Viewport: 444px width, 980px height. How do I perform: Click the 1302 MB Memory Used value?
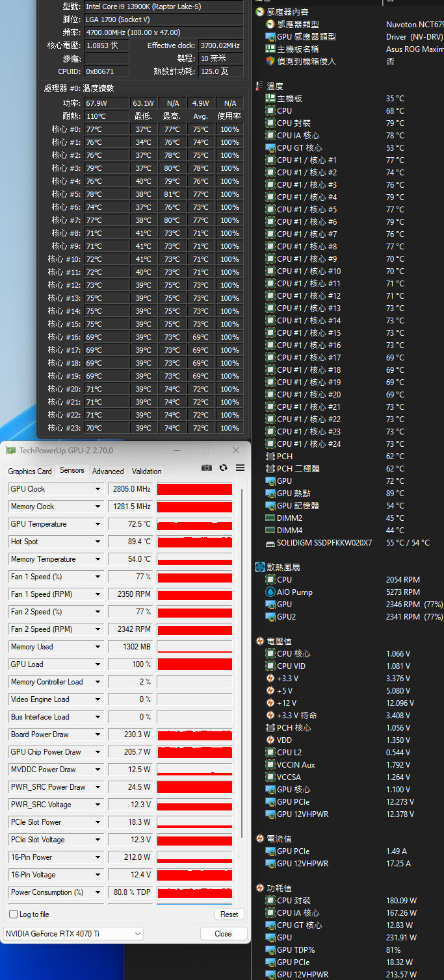click(130, 647)
